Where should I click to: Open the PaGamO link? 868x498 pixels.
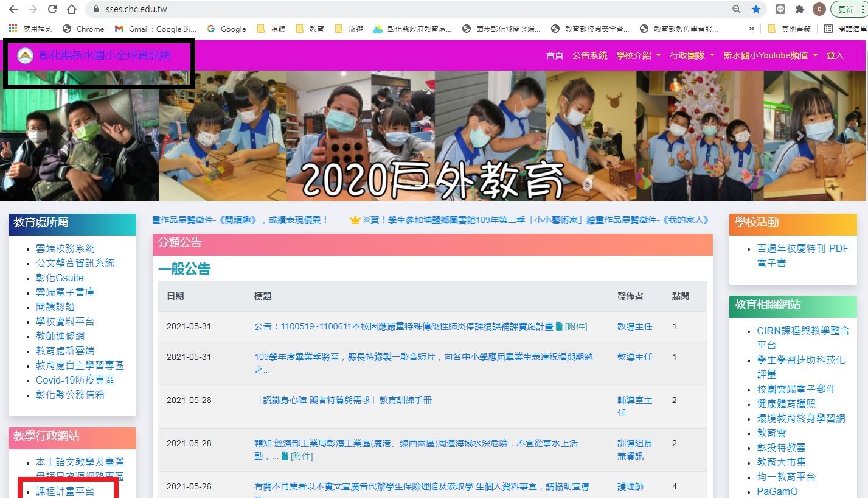click(777, 491)
